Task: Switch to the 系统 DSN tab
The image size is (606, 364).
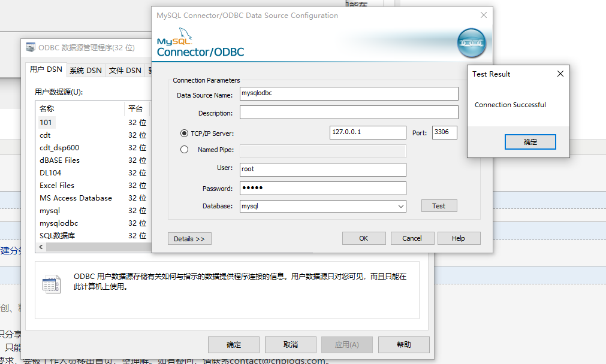Action: point(86,70)
